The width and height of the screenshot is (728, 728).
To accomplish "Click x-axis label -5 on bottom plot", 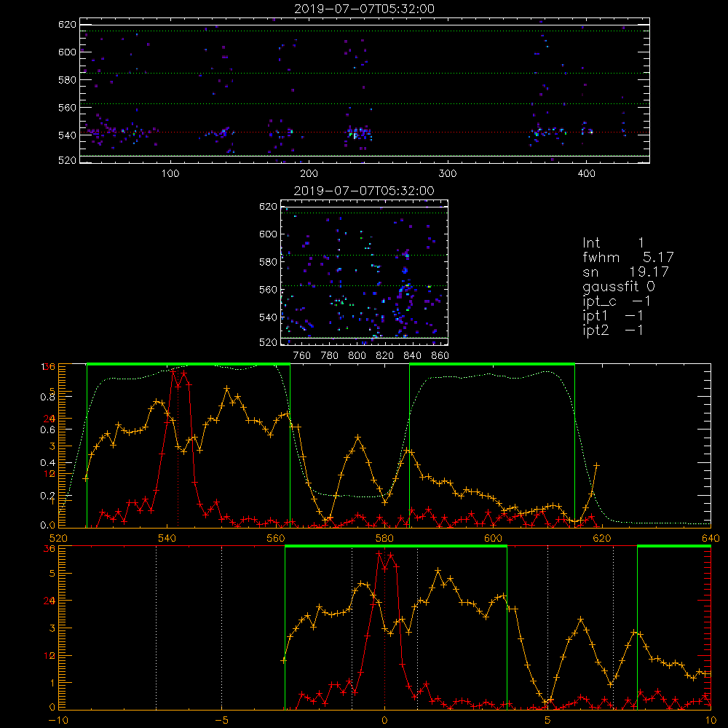I will pyautogui.click(x=222, y=721).
